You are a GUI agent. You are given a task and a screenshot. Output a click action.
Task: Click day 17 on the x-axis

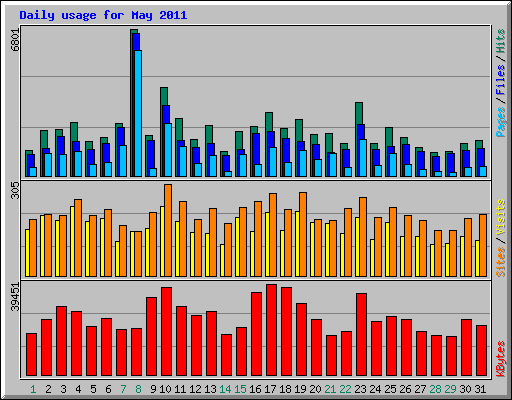[x=270, y=389]
